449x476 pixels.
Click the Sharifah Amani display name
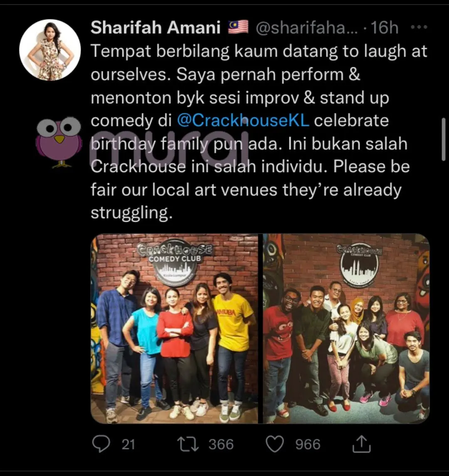pos(155,27)
